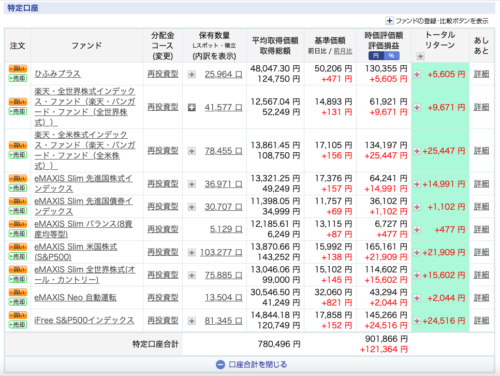Click 再投資型 for ひふみプラス
500x376 pixels.
click(x=163, y=74)
